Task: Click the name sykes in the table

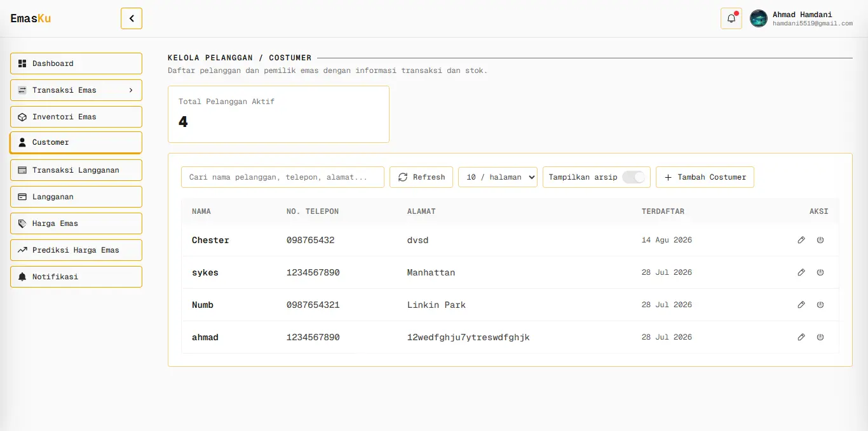Action: pos(205,272)
